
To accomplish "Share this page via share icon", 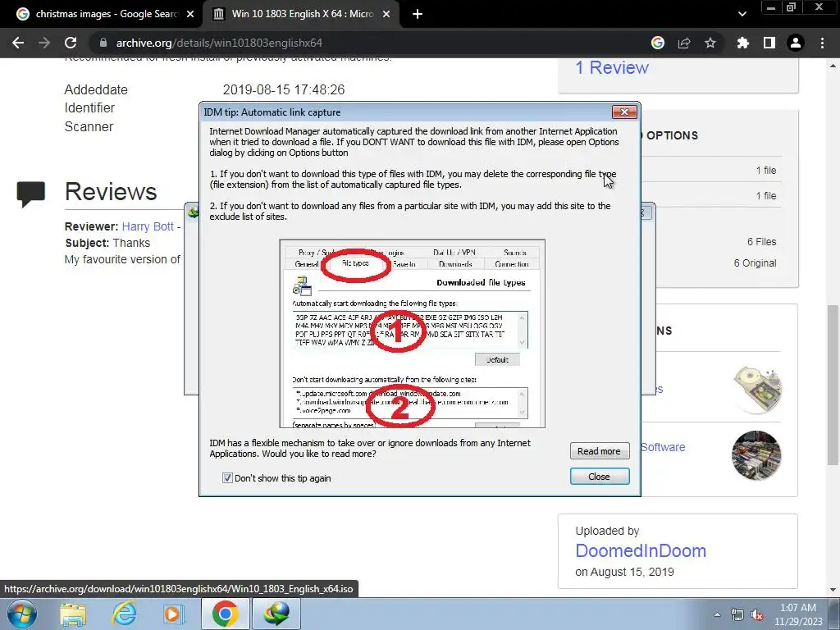I will [684, 43].
